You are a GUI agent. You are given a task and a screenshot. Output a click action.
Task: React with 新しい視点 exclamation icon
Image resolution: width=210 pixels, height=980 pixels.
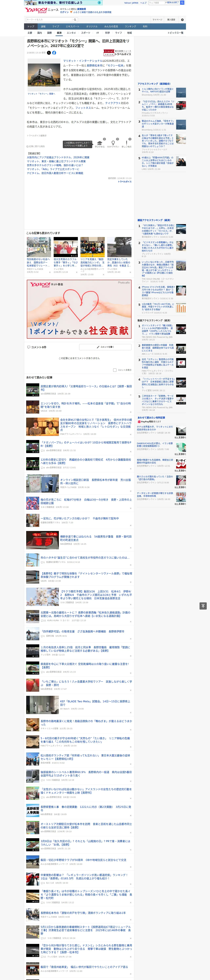127,143
